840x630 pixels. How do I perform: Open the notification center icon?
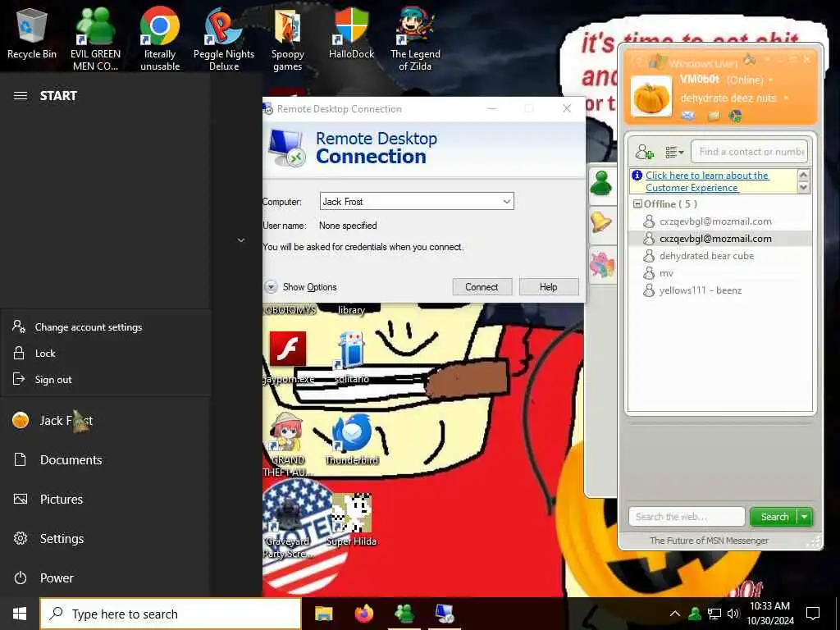coord(813,614)
